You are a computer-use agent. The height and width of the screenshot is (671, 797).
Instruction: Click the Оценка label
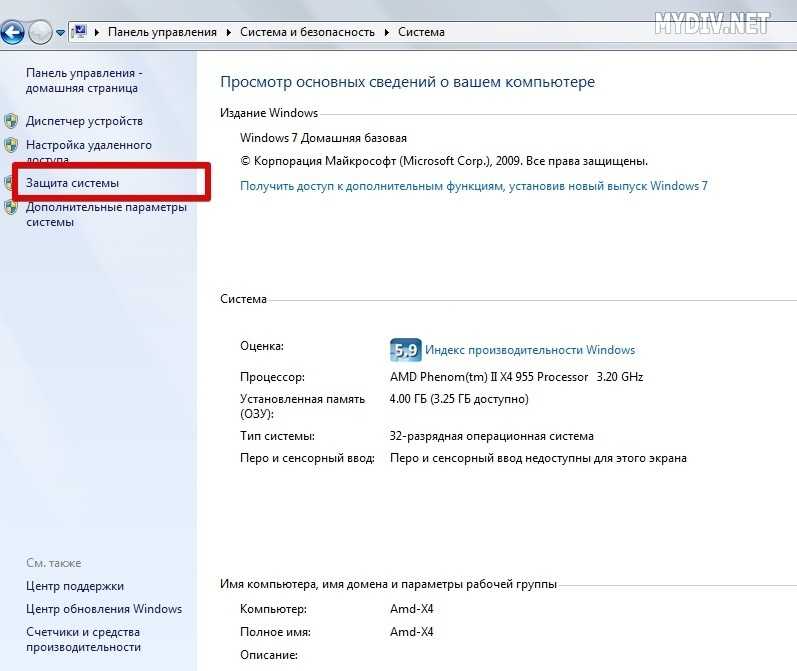(262, 346)
